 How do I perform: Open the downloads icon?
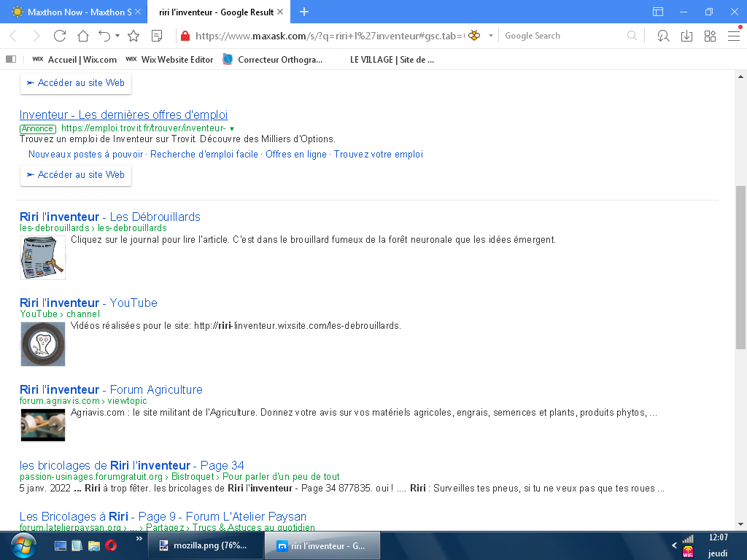[x=686, y=36]
